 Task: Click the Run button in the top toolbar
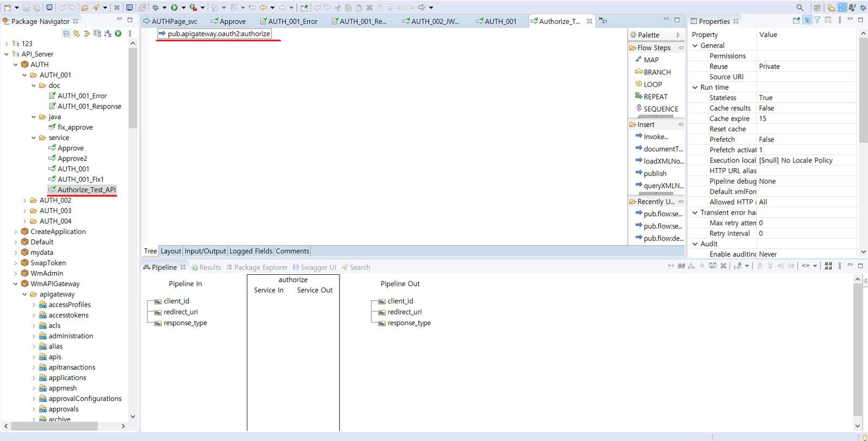(x=174, y=8)
